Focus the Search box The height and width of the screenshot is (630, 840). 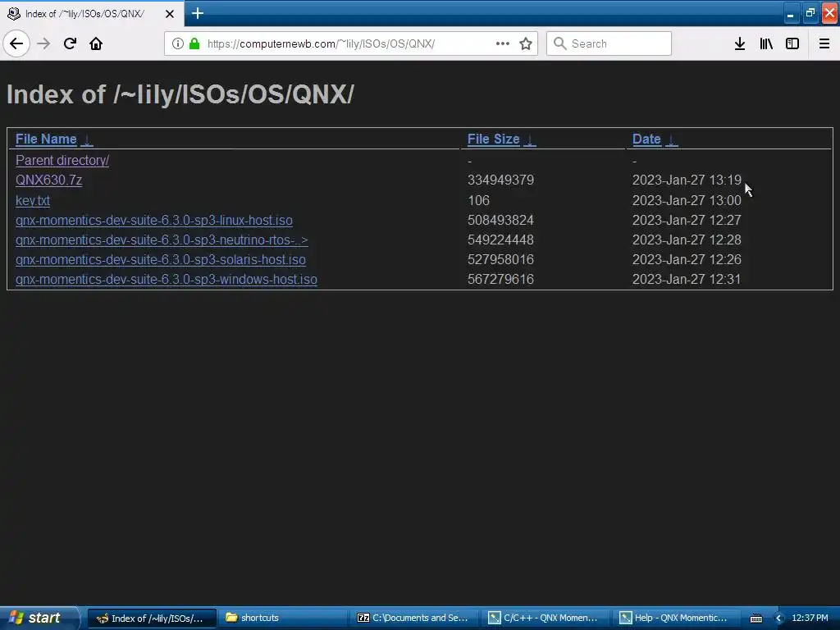(609, 43)
